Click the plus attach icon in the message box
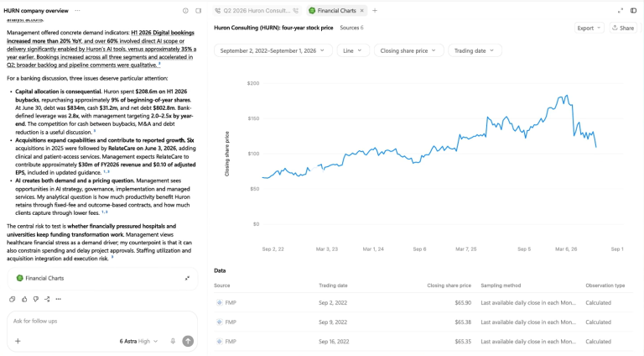This screenshot has width=644, height=356. click(18, 341)
